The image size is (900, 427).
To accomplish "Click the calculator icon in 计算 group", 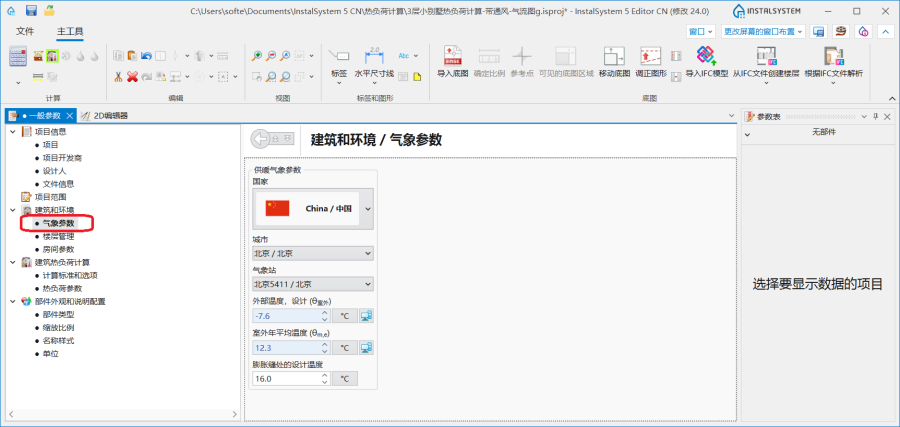I will coord(18,57).
